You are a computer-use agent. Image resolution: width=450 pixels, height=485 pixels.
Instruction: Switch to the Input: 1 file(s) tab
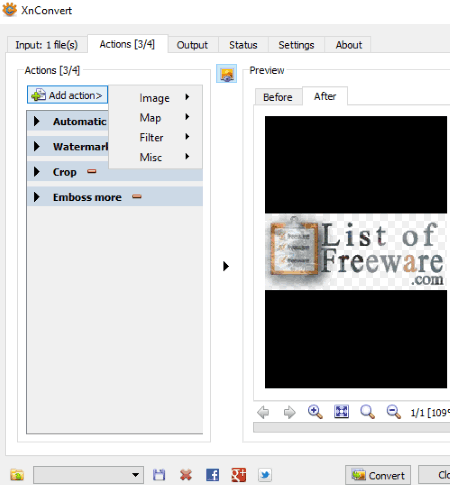[x=47, y=45]
